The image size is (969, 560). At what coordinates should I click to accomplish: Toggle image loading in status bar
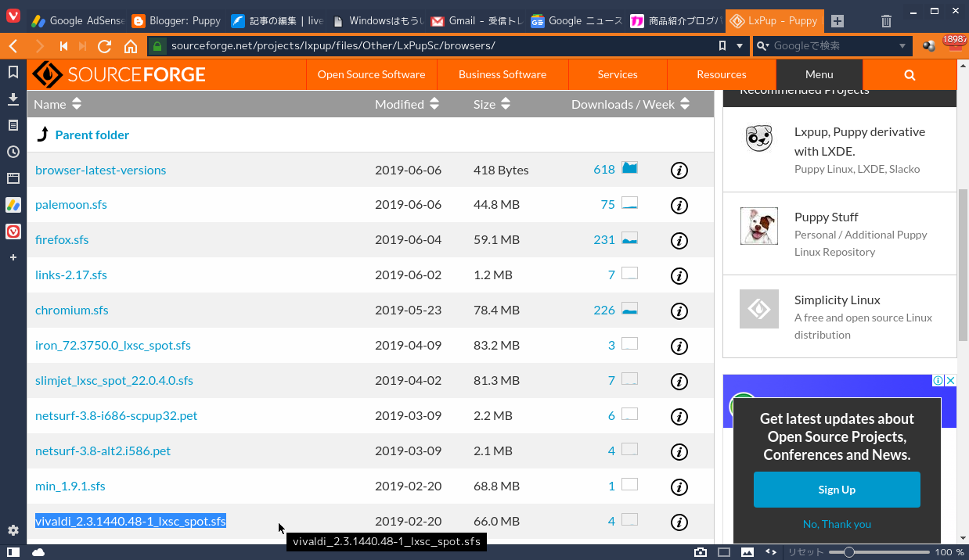point(747,552)
